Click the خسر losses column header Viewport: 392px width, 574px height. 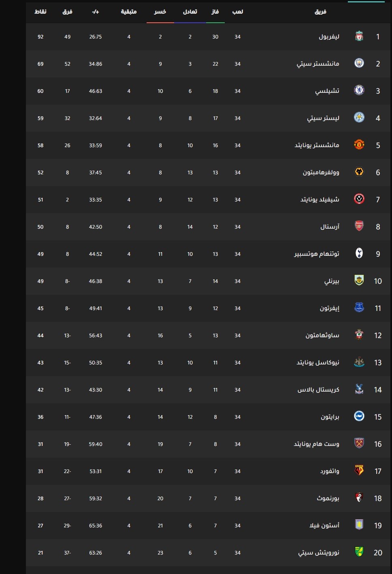[x=160, y=12]
